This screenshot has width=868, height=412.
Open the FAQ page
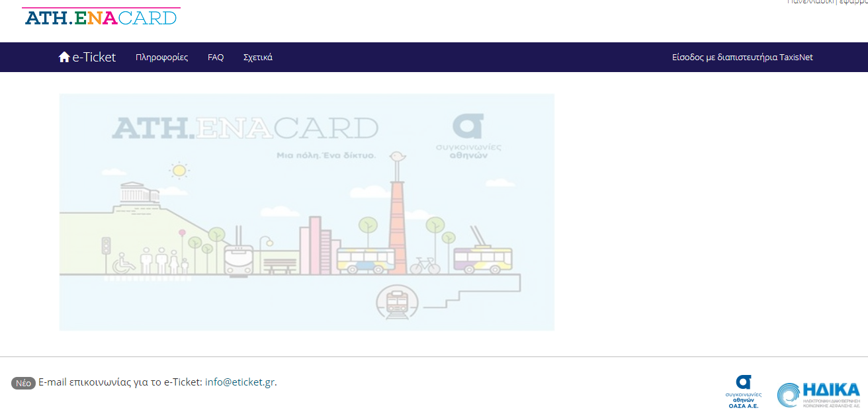(216, 57)
